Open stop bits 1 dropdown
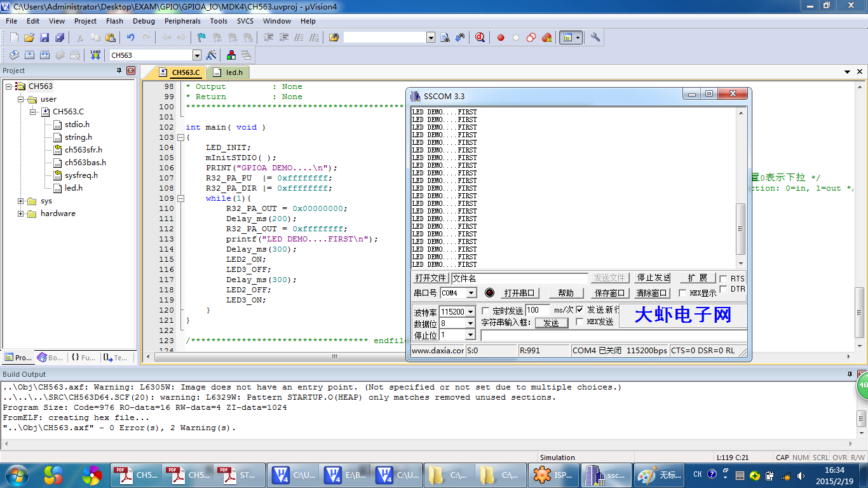This screenshot has width=868, height=488. coord(470,335)
